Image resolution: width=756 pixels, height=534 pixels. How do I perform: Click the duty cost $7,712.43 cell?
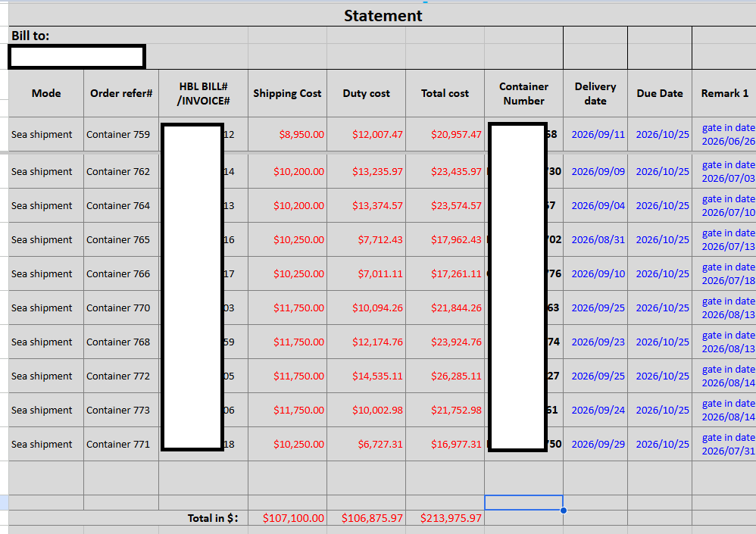pyautogui.click(x=367, y=239)
